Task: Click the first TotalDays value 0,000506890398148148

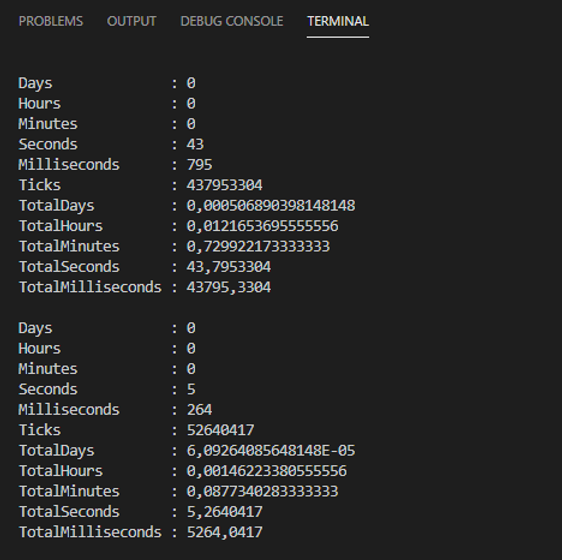Action: click(x=271, y=206)
